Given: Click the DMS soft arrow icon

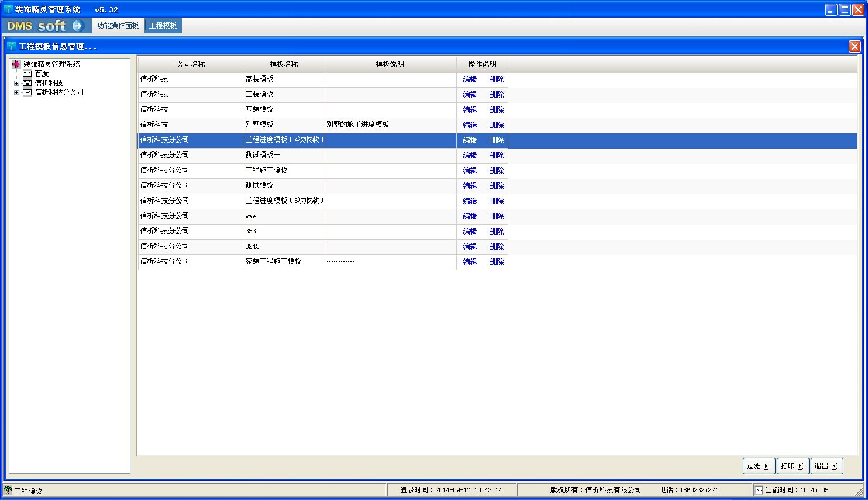Looking at the screenshot, I should [x=78, y=26].
